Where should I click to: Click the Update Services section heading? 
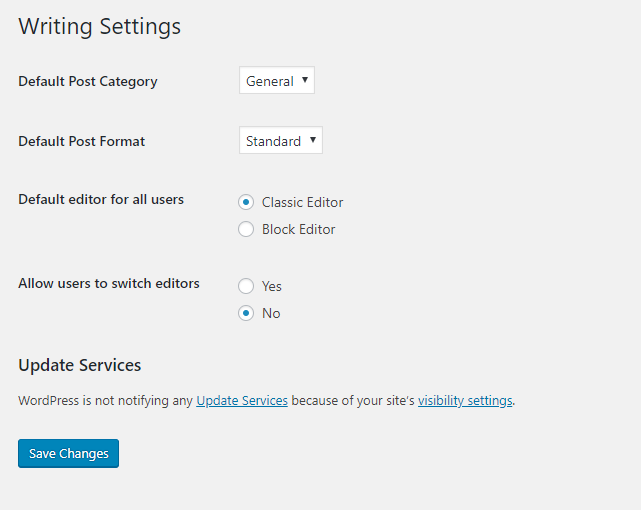[x=80, y=365]
